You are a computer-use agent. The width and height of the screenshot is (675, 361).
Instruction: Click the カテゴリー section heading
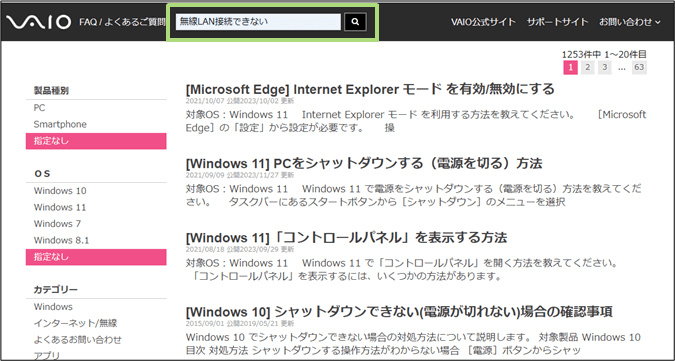(56, 290)
